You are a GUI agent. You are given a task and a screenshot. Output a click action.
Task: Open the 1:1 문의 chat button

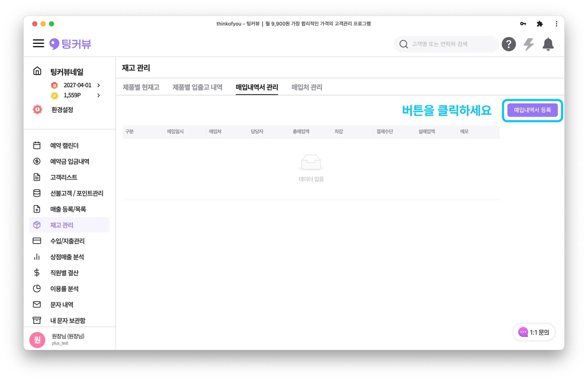click(x=534, y=332)
